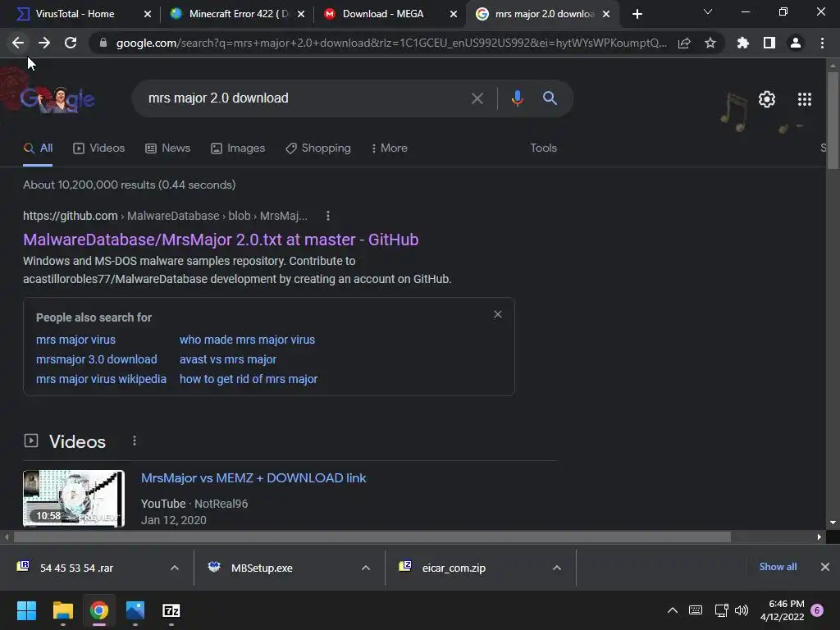Screen dimensions: 840x630
Task: Open 7-Zip from the taskbar
Action: [171, 610]
